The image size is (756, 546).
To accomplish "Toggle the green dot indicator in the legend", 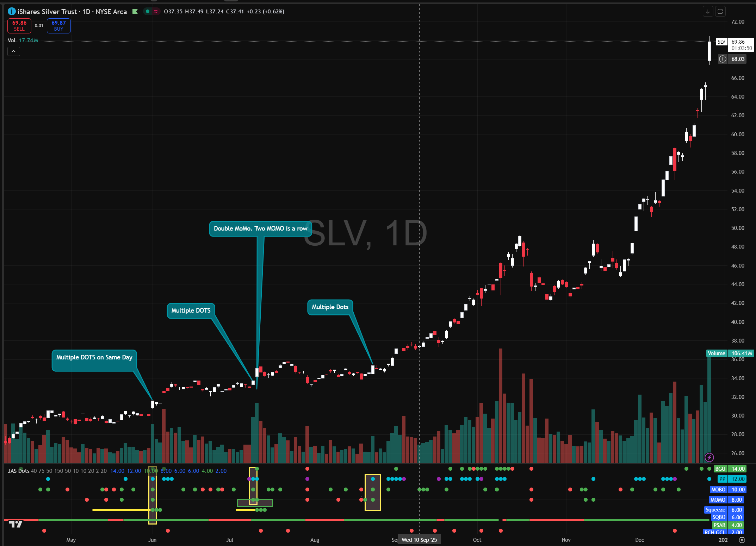I will (147, 11).
